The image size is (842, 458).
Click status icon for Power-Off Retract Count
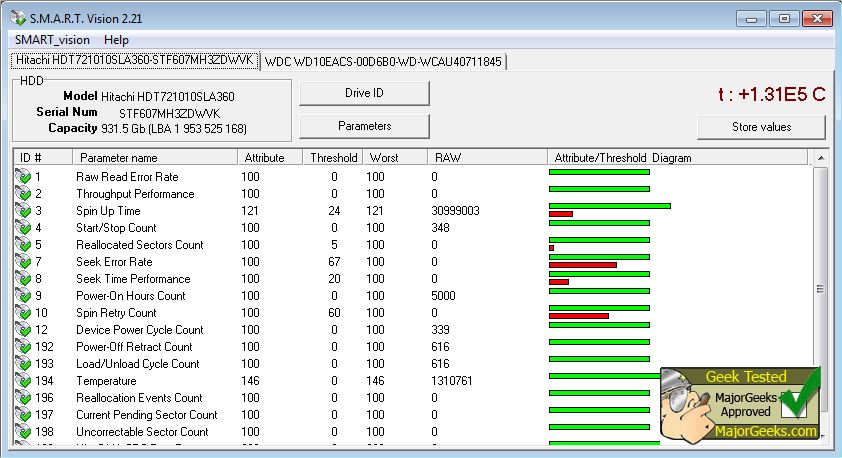pyautogui.click(x=23, y=347)
